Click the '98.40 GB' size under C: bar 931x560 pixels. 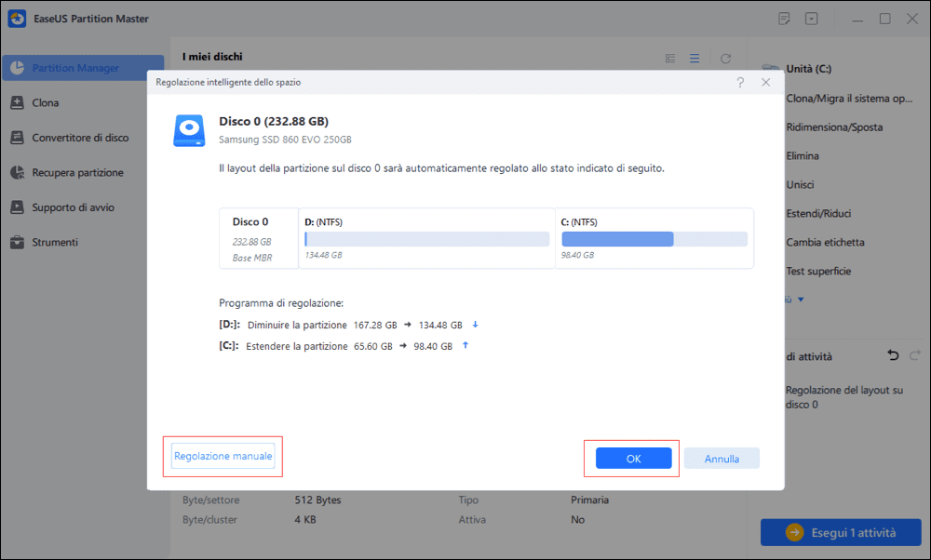(x=578, y=255)
